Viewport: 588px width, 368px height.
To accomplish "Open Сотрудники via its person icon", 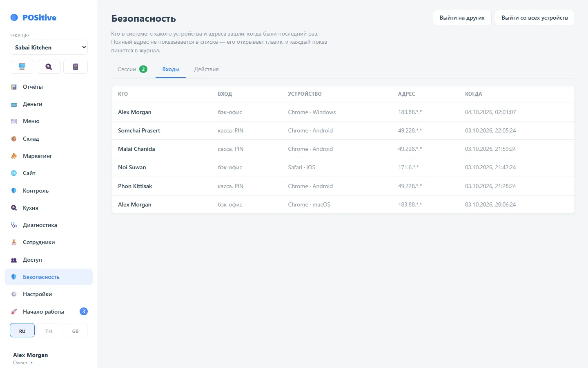I will [x=14, y=242].
